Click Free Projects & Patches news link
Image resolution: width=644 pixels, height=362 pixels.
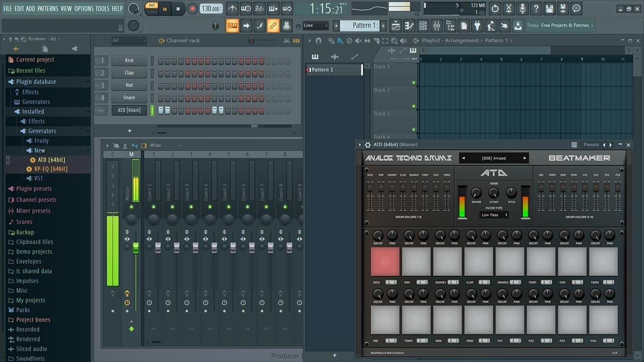tap(565, 25)
